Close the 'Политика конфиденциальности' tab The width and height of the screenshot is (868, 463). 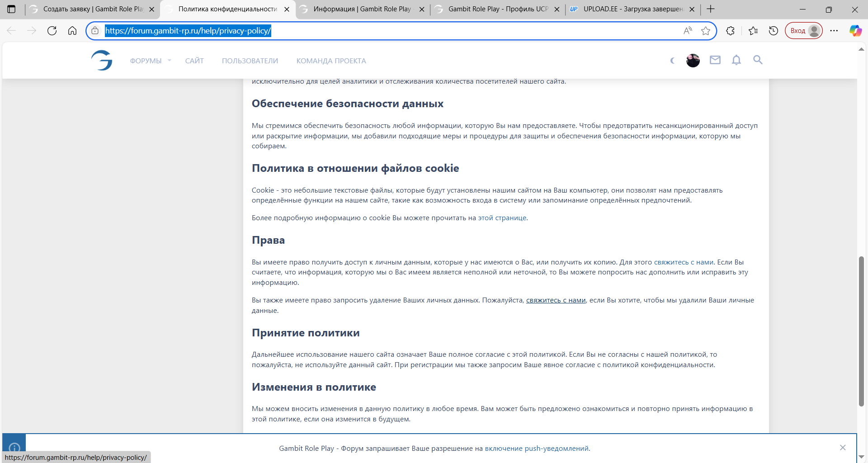pos(287,9)
